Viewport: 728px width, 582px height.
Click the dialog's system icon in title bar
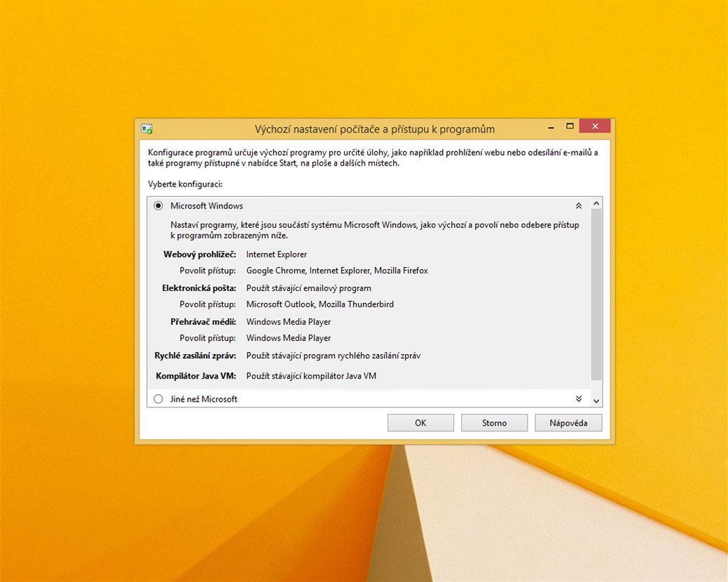146,129
